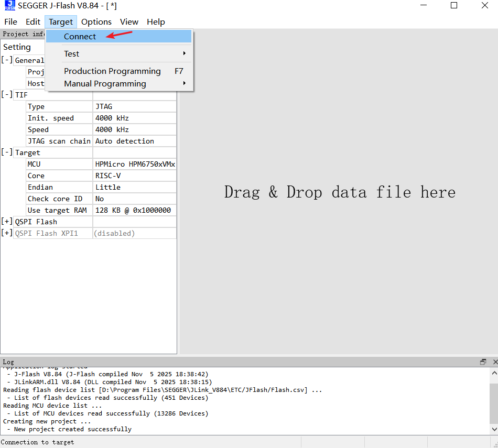Screen dimensions: 498x448
Task: Click the Log scrollbar down arrow
Action: click(494, 429)
